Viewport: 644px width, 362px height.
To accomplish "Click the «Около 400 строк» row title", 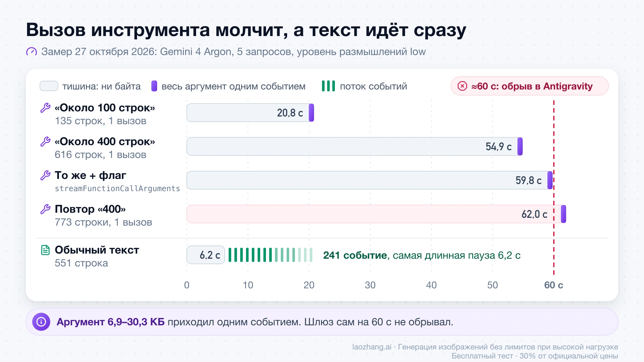I will tap(105, 142).
